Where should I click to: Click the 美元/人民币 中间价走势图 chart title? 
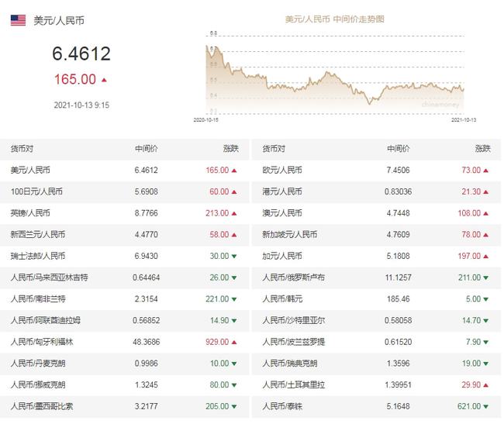(335, 19)
